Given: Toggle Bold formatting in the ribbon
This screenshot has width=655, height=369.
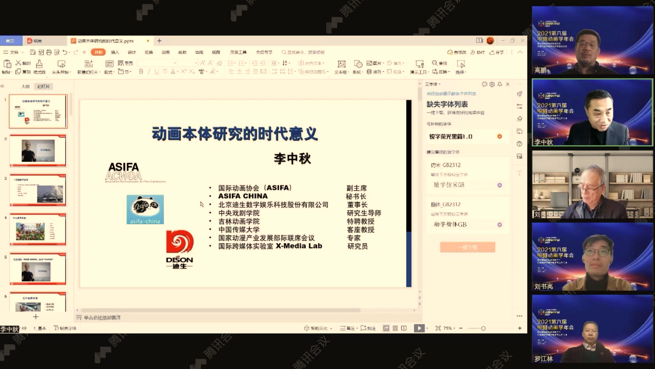Looking at the screenshot, I should point(141,72).
